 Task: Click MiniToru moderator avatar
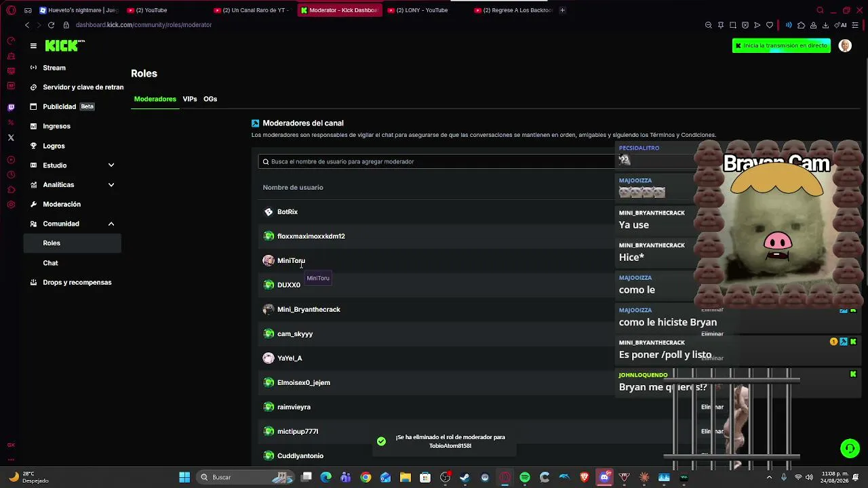[x=269, y=261]
